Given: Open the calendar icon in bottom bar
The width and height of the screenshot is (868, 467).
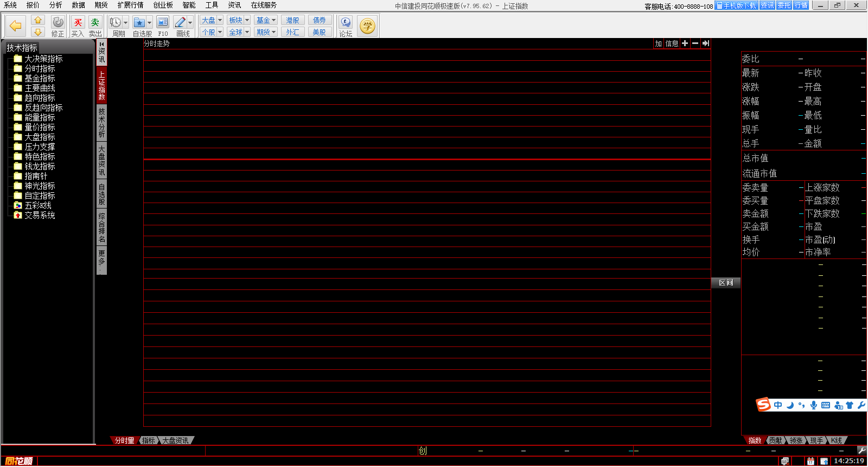Looking at the screenshot, I should click(x=810, y=461).
